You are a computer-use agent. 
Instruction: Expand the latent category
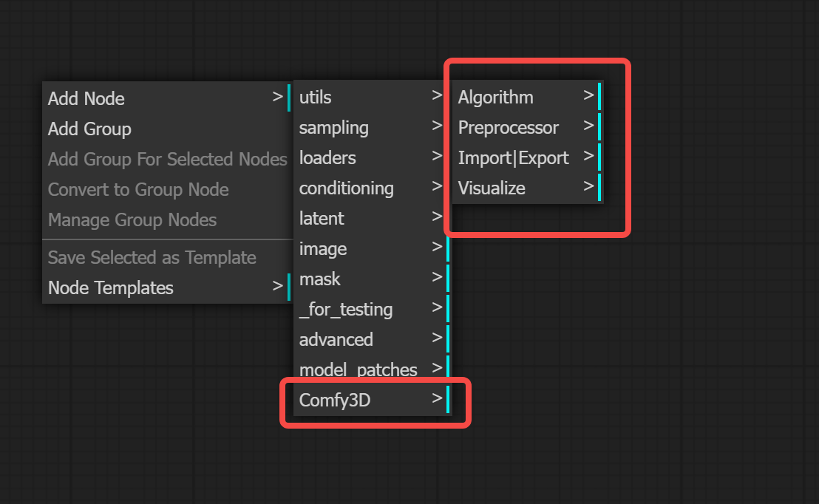(x=371, y=218)
